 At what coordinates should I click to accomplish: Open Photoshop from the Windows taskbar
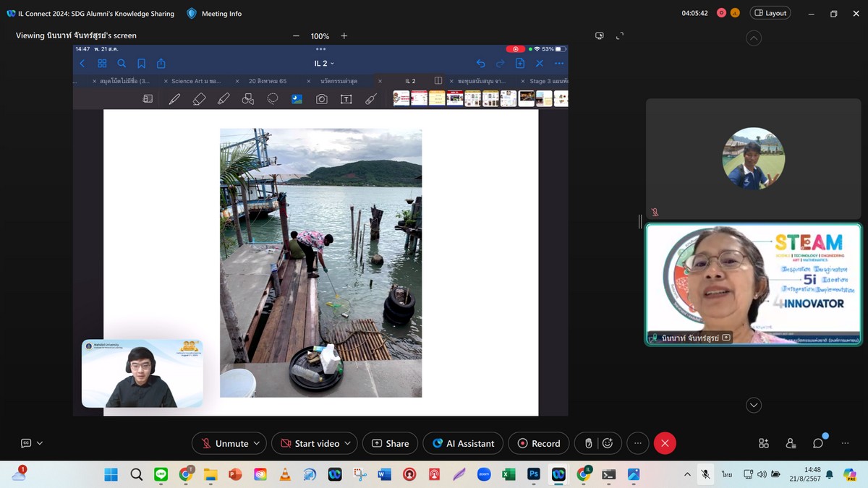pyautogui.click(x=534, y=474)
